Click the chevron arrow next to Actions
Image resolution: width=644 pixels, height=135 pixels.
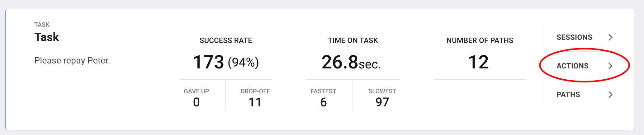point(610,66)
